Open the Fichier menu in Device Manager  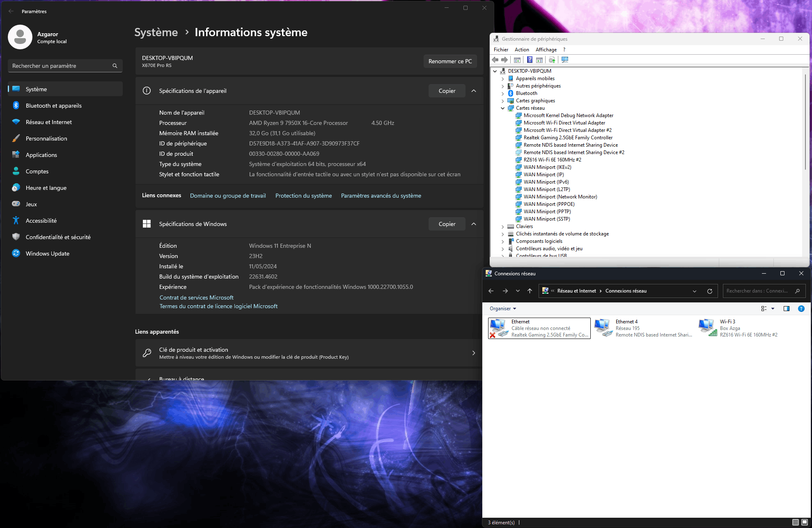click(501, 50)
